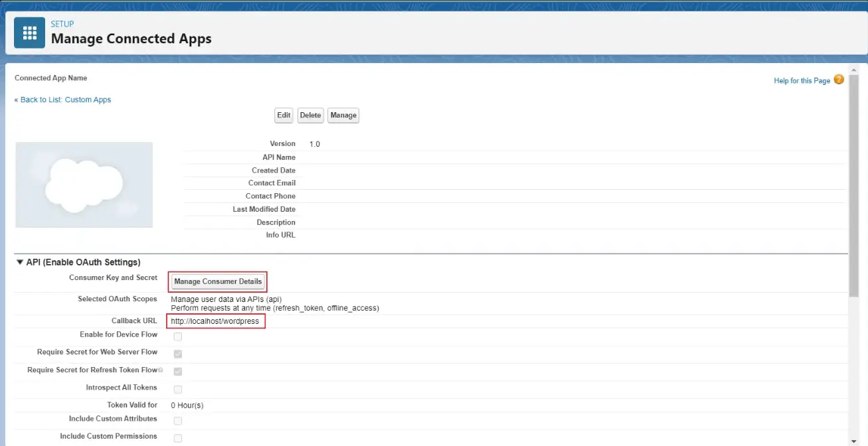Click the scrollbar down arrow
This screenshot has width=868, height=446.
pyautogui.click(x=854, y=441)
